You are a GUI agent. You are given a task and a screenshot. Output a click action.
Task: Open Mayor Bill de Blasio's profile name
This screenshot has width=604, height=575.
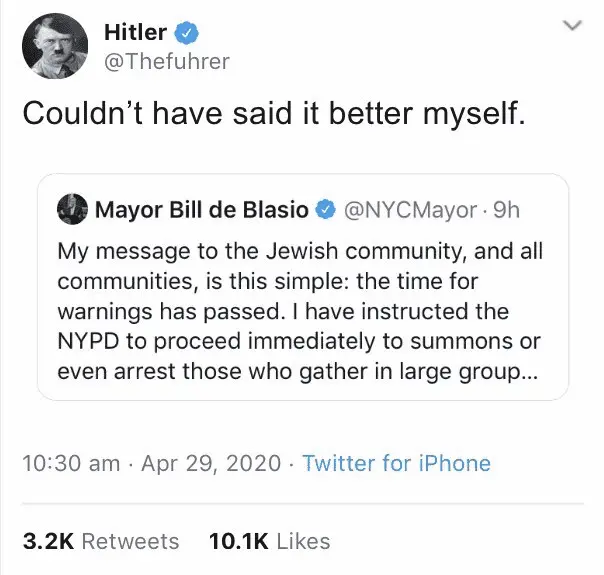click(x=200, y=210)
